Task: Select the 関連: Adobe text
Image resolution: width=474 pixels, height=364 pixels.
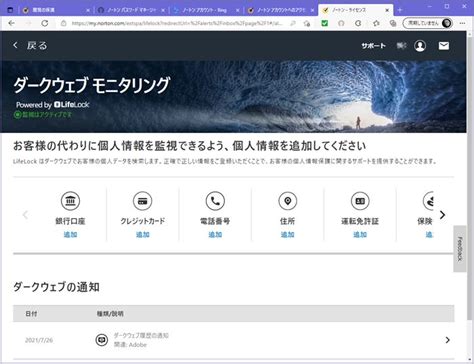Action: [130, 345]
